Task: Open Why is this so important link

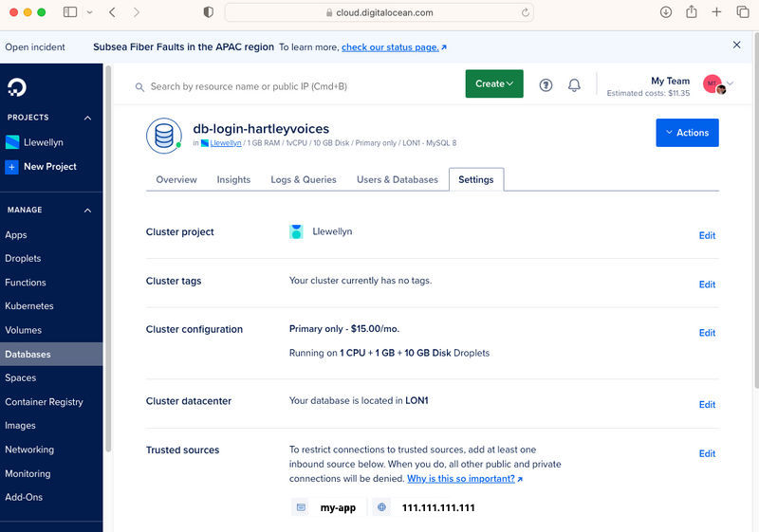Action: (465, 479)
